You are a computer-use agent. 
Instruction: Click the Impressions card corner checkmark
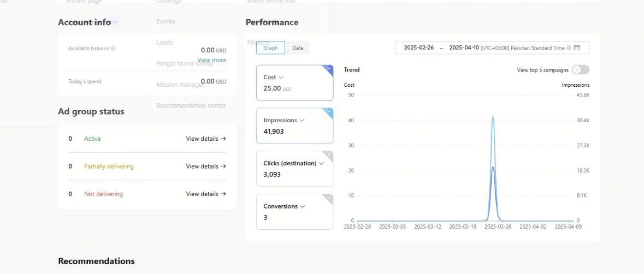coord(328,112)
